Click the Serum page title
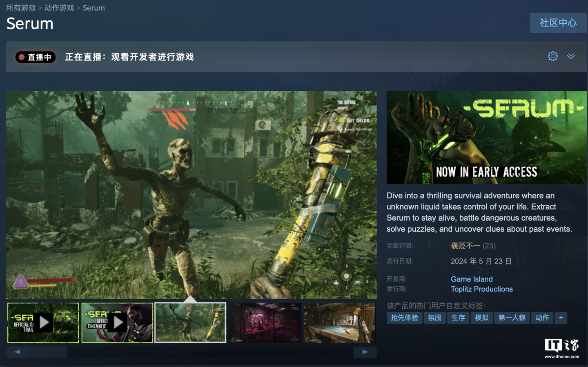Image resolution: width=588 pixels, height=367 pixels. [30, 24]
